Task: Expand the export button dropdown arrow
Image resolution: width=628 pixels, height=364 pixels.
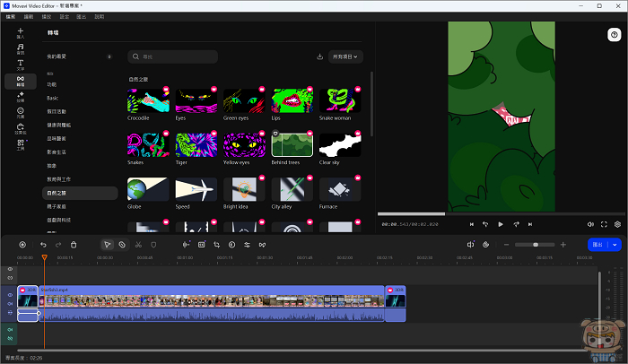Action: 615,244
